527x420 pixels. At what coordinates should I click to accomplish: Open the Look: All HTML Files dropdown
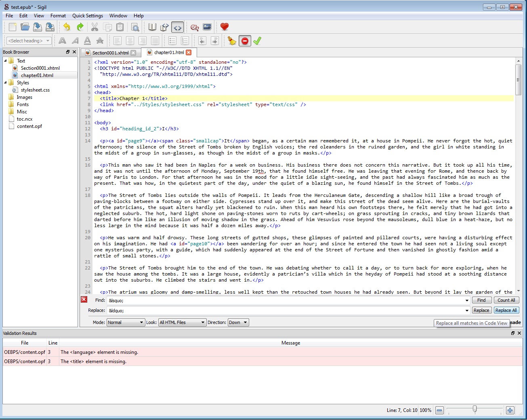click(182, 322)
